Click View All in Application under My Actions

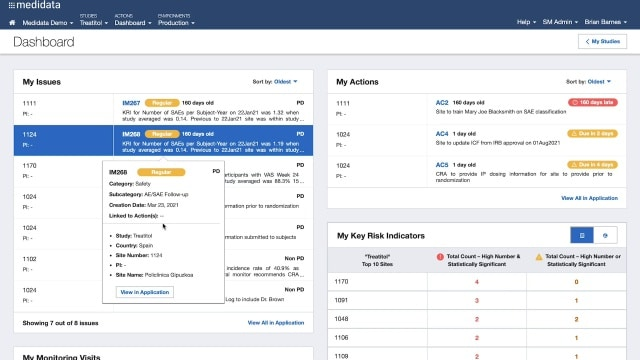coord(589,198)
